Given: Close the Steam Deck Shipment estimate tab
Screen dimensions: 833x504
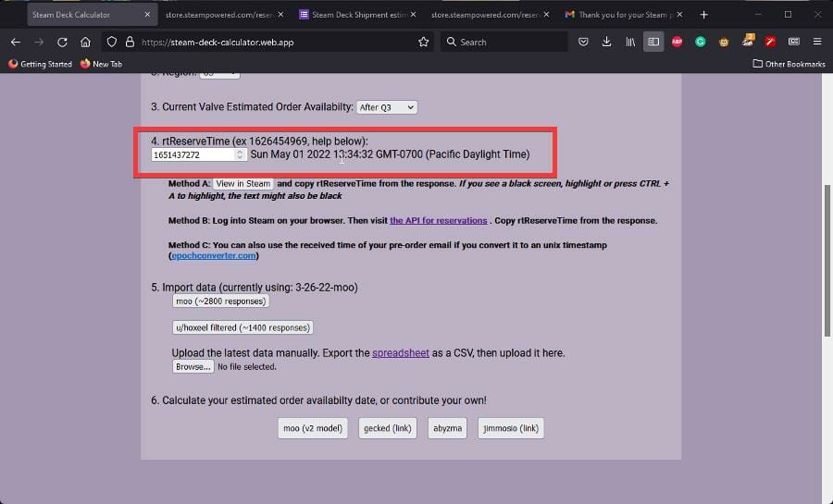Looking at the screenshot, I should point(414,15).
